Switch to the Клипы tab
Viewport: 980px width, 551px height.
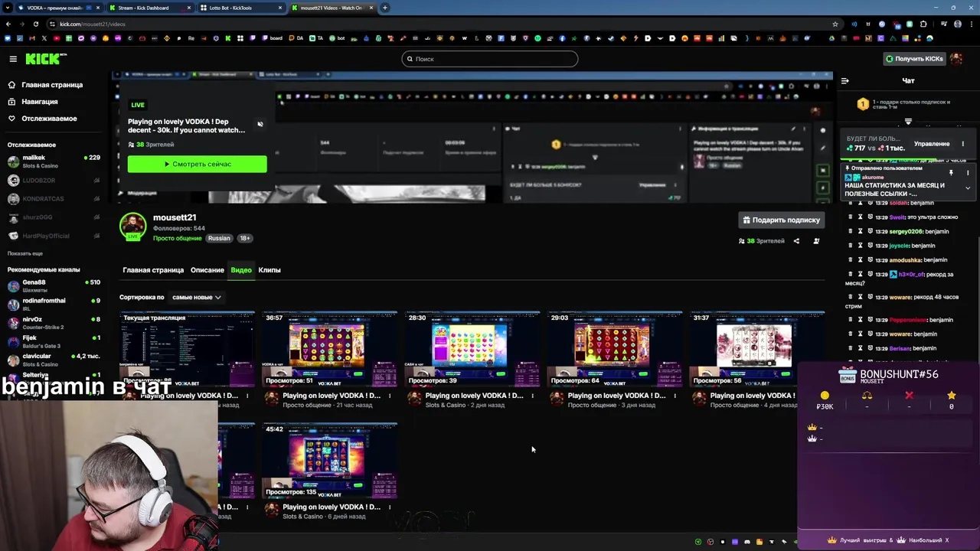269,270
